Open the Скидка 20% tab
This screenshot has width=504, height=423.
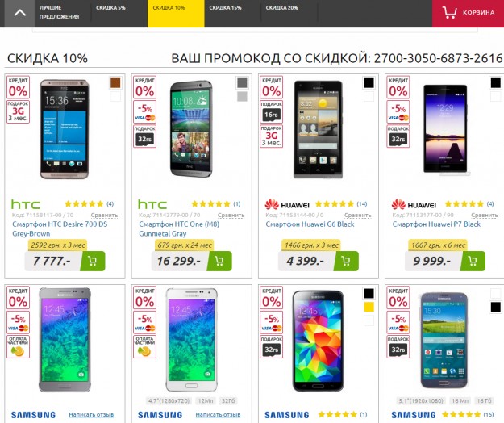coord(282,8)
